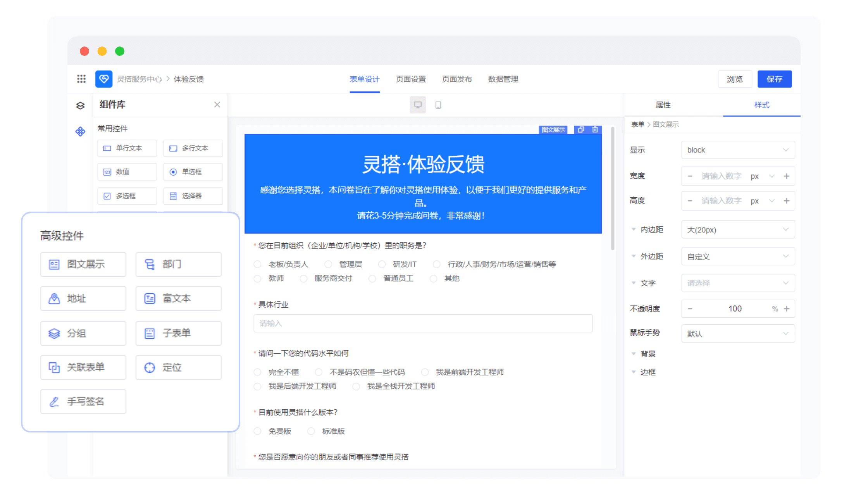Select the 标准版 radio option

tap(311, 431)
